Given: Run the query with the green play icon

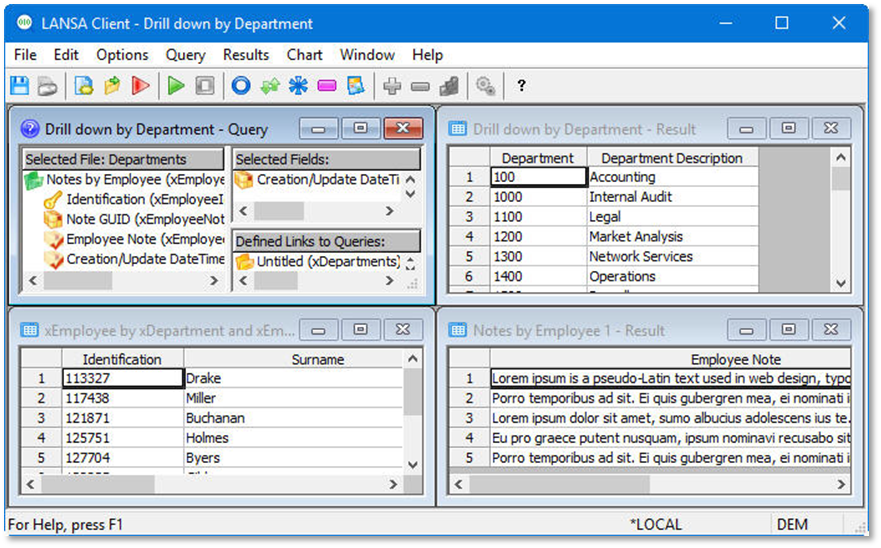Looking at the screenshot, I should (176, 86).
